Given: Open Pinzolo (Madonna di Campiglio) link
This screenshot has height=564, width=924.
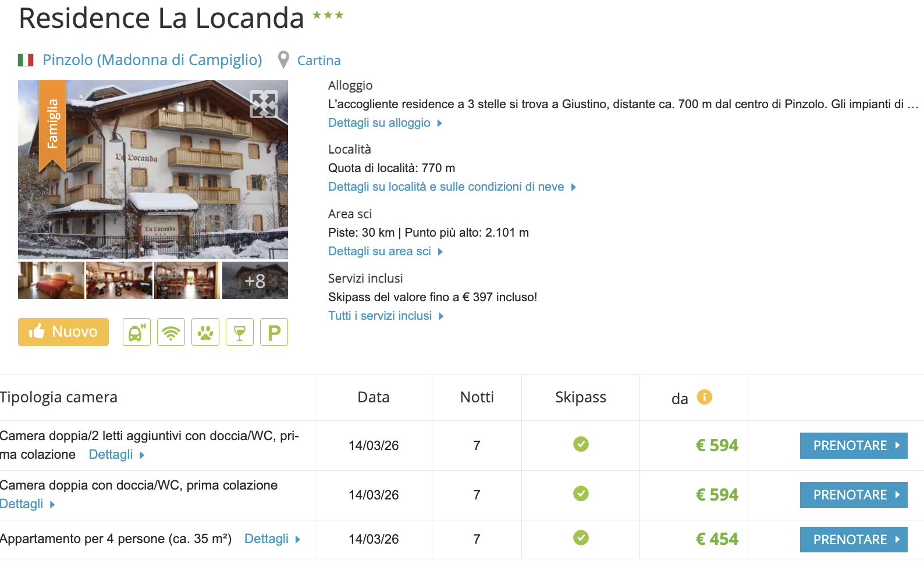Looking at the screenshot, I should tap(152, 60).
